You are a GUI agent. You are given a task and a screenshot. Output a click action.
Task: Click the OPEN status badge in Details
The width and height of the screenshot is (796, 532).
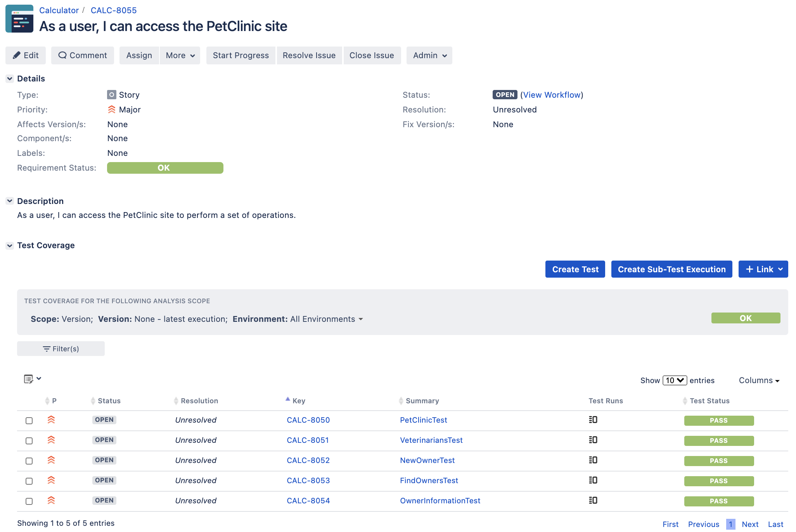click(x=505, y=95)
